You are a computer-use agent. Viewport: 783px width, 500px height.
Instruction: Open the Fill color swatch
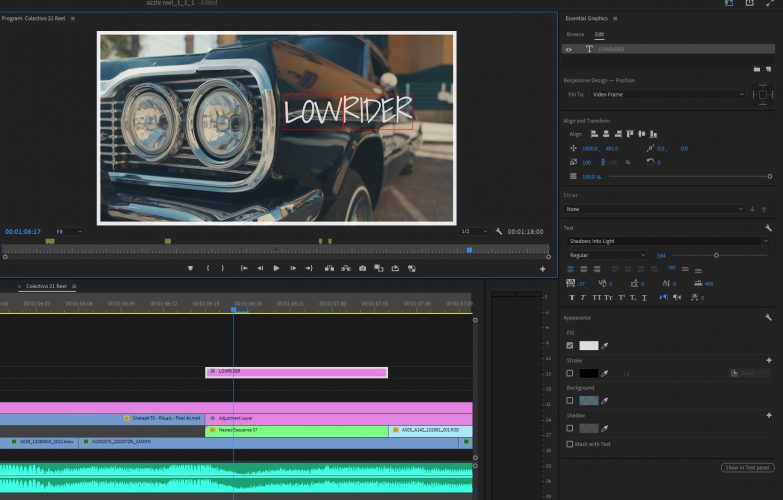tap(588, 346)
